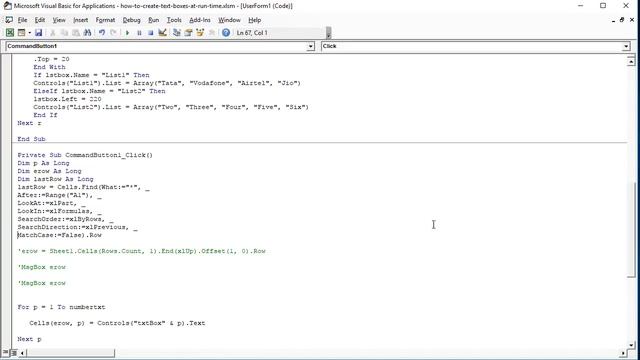This screenshot has width=640, height=360.
Task: Open the View menu
Action: 59,20
